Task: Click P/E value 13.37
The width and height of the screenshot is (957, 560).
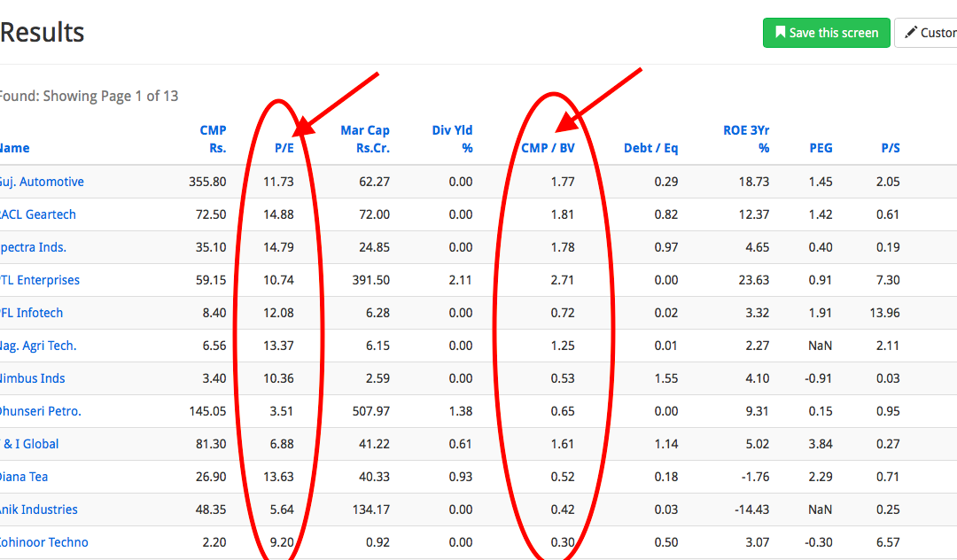Action: pyautogui.click(x=278, y=346)
